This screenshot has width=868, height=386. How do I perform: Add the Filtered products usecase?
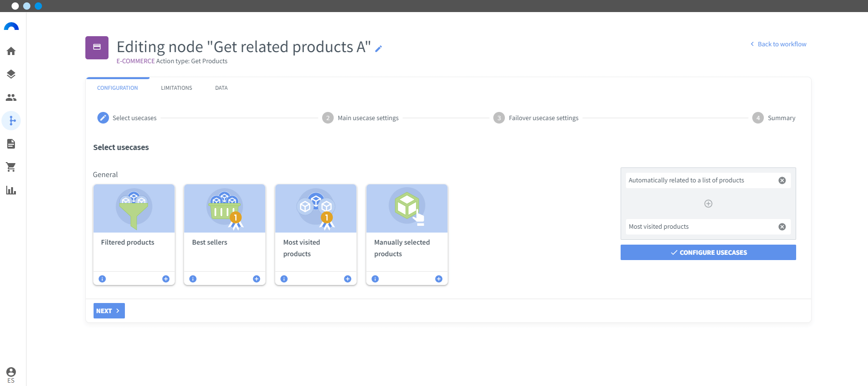(166, 279)
